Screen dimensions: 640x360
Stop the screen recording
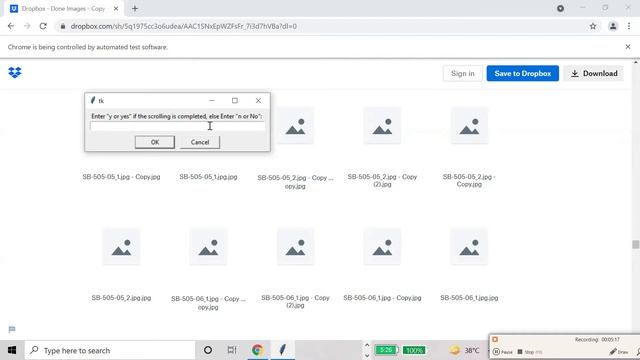click(x=529, y=351)
